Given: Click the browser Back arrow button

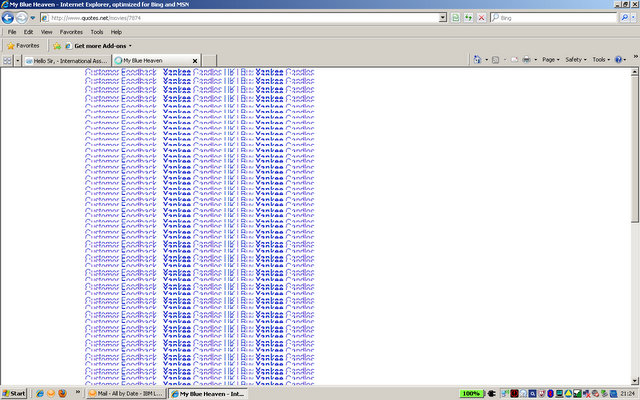Looking at the screenshot, I should click(x=8, y=18).
